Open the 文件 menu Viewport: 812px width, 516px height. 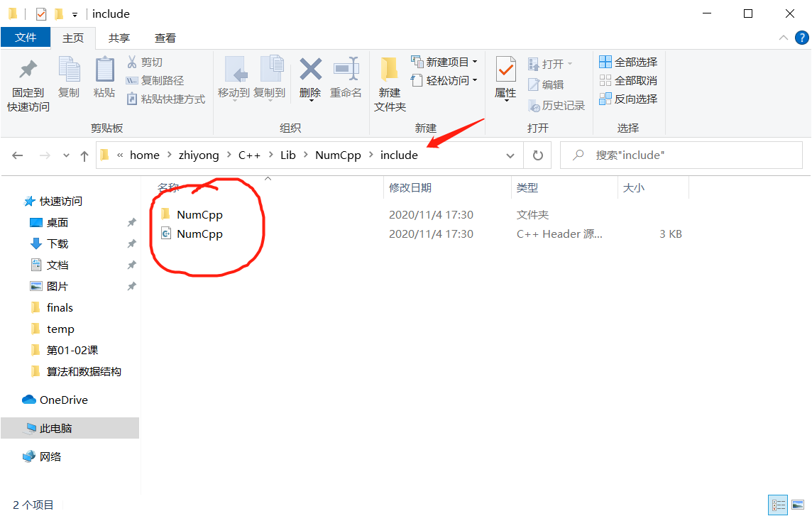coord(26,38)
